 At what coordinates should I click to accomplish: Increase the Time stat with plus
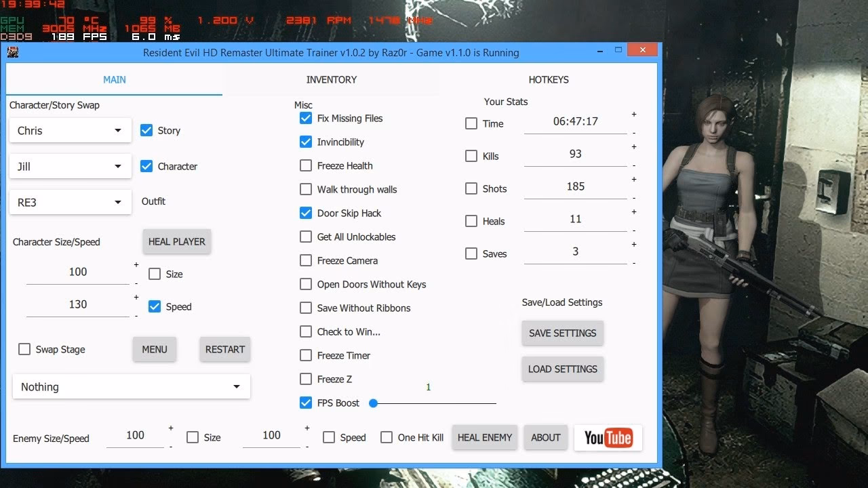[x=634, y=115]
